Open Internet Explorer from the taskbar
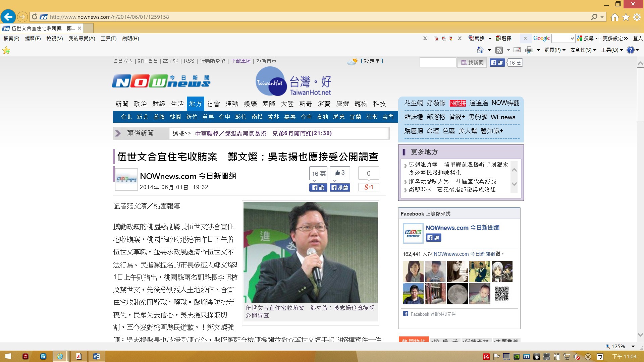 tap(60, 356)
